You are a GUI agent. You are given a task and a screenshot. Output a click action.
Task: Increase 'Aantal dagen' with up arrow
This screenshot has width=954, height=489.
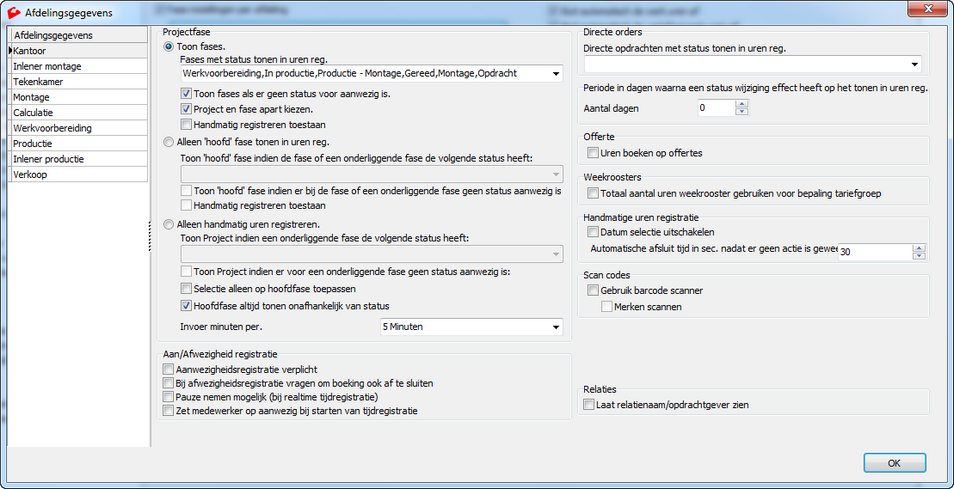741,104
